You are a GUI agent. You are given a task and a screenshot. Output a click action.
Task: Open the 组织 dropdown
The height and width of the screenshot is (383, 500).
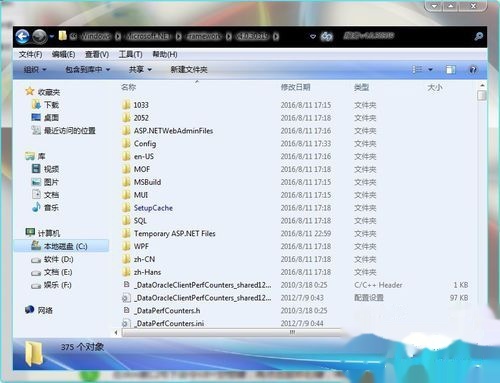[x=35, y=69]
